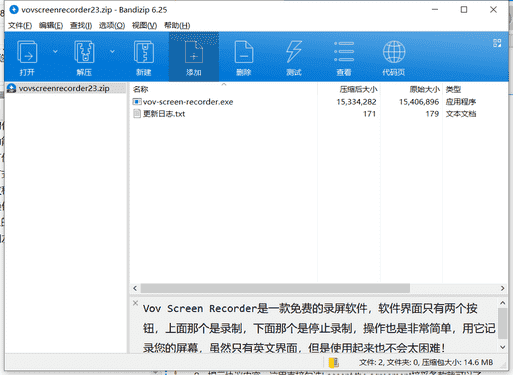Click the New archive (新建) icon
Image resolution: width=513 pixels, height=375 pixels.
pyautogui.click(x=144, y=52)
